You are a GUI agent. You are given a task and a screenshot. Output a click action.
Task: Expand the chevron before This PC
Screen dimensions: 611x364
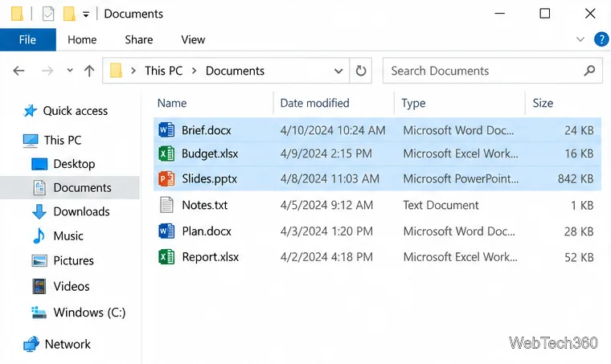(x=133, y=71)
